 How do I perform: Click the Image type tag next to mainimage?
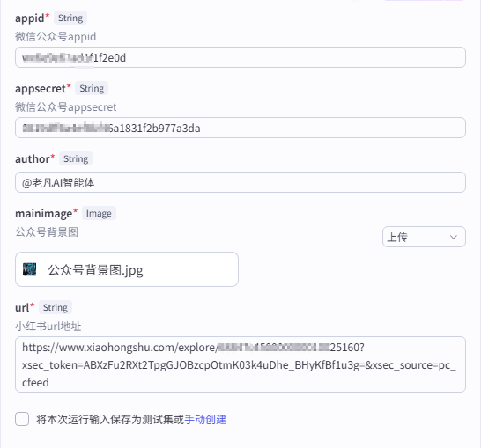tap(99, 213)
